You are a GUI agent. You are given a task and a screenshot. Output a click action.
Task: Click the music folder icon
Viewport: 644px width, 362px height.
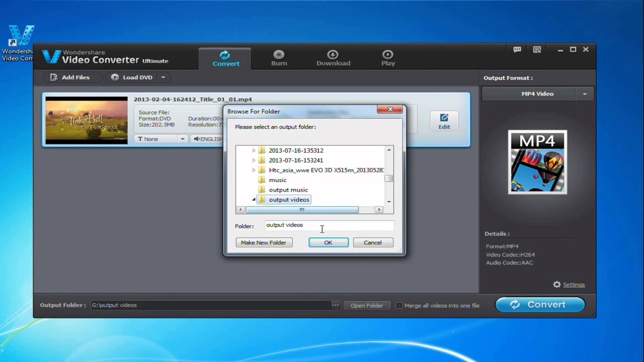point(262,180)
